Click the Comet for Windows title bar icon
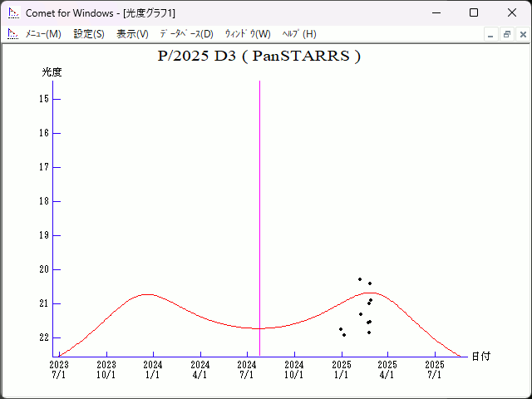The image size is (532, 399). tap(13, 13)
